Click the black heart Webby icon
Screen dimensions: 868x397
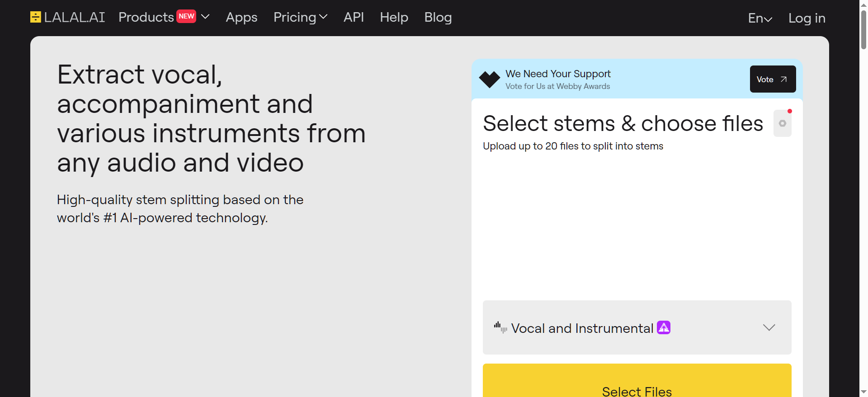click(489, 79)
